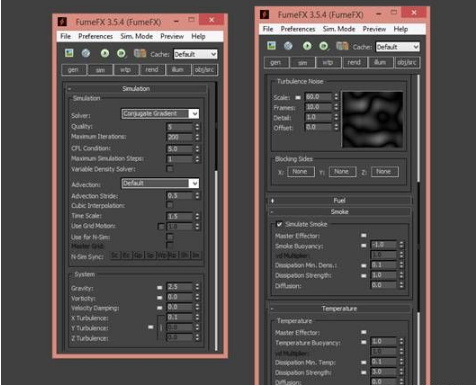Click Blocking Sides Z None button
The width and height of the screenshot is (476, 386).
[384, 172]
